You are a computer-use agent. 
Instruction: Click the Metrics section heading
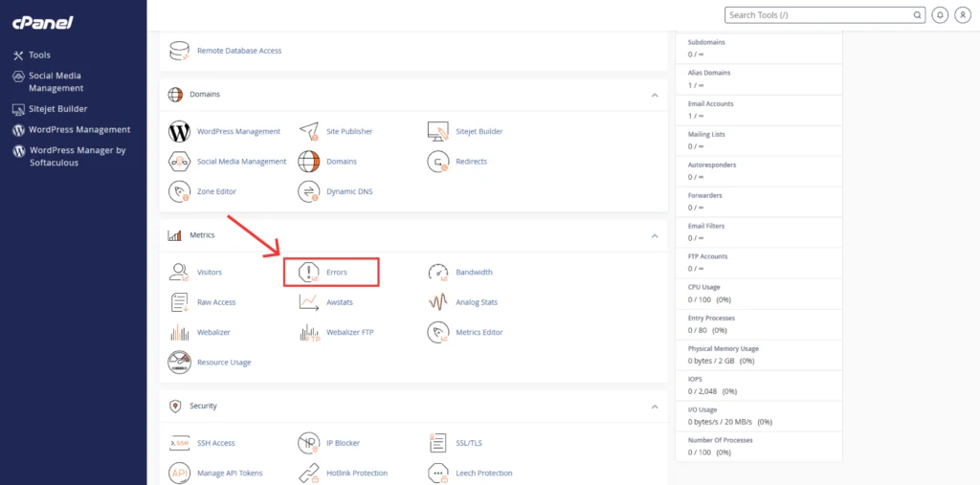(x=202, y=235)
